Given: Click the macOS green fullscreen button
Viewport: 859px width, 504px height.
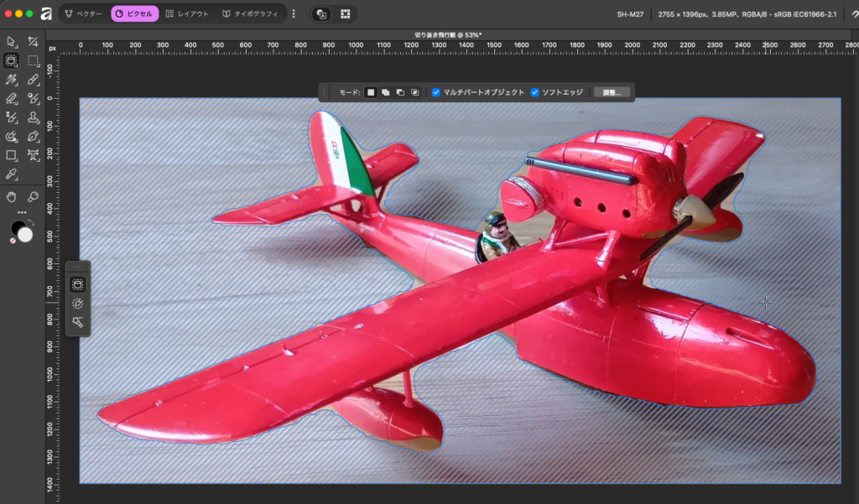Looking at the screenshot, I should click(x=29, y=13).
